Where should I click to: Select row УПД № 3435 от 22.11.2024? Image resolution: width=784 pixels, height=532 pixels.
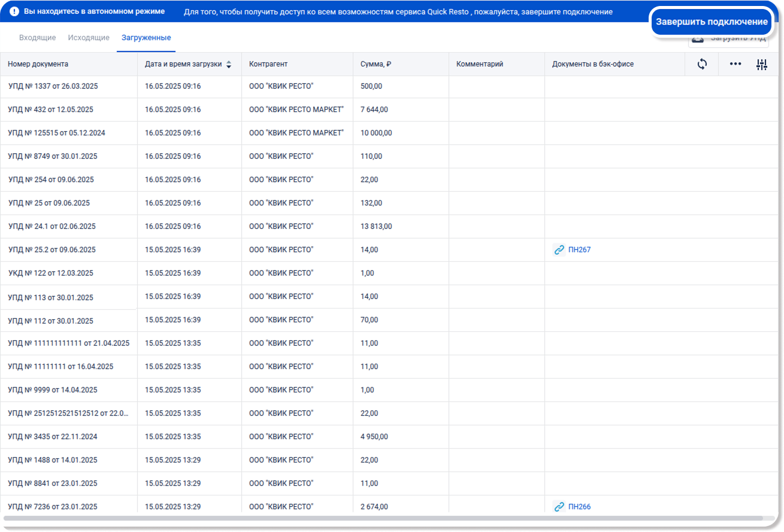pyautogui.click(x=52, y=437)
